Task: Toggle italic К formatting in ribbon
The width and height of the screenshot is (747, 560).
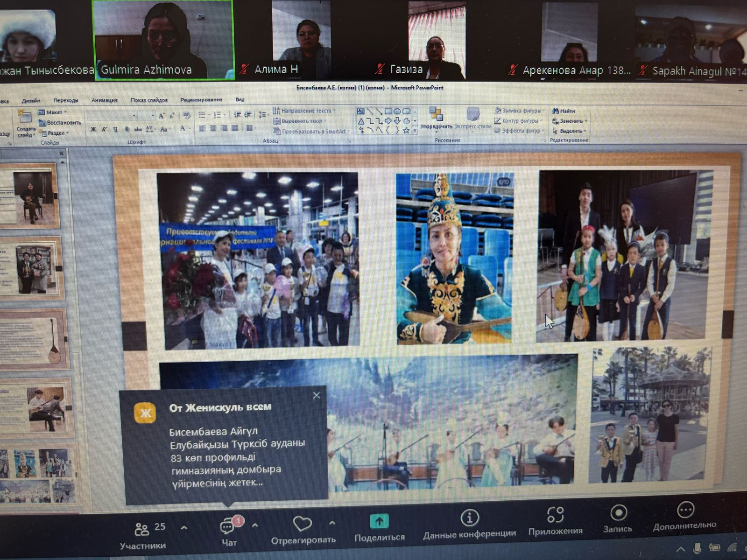Action: point(104,129)
